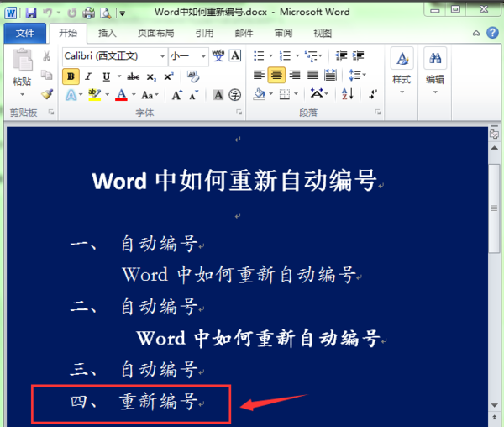The width and height of the screenshot is (504, 427).
Task: Click the paragraph shading paint bucket
Action: [259, 94]
